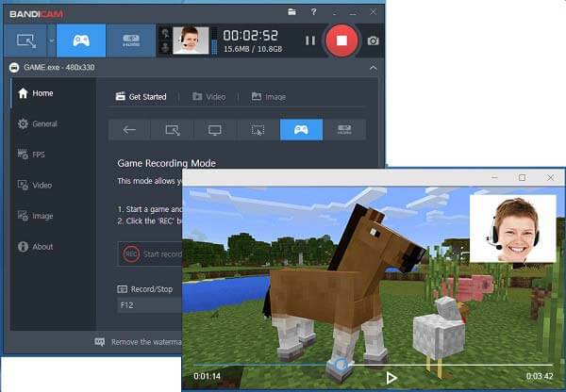Image resolution: width=566 pixels, height=392 pixels.
Task: Click total duration 0:03:42 in player
Action: (540, 376)
